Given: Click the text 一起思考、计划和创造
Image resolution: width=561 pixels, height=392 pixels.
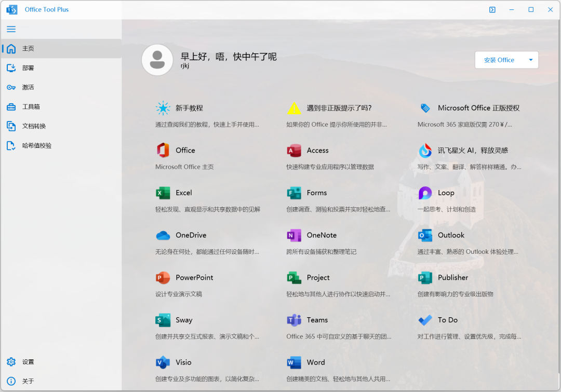Looking at the screenshot, I should pyautogui.click(x=447, y=209).
